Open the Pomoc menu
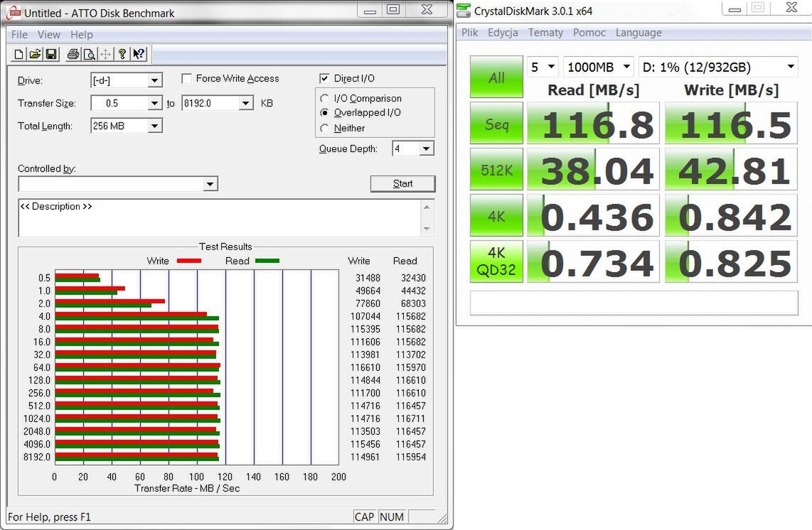Viewport: 812px width, 530px height. (x=589, y=33)
